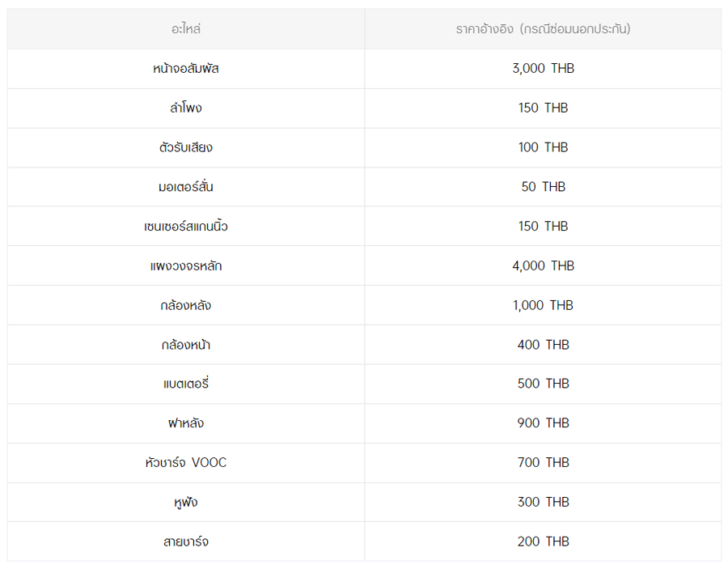Click the 50 THB price cell
The width and height of the screenshot is (728, 569).
click(543, 187)
